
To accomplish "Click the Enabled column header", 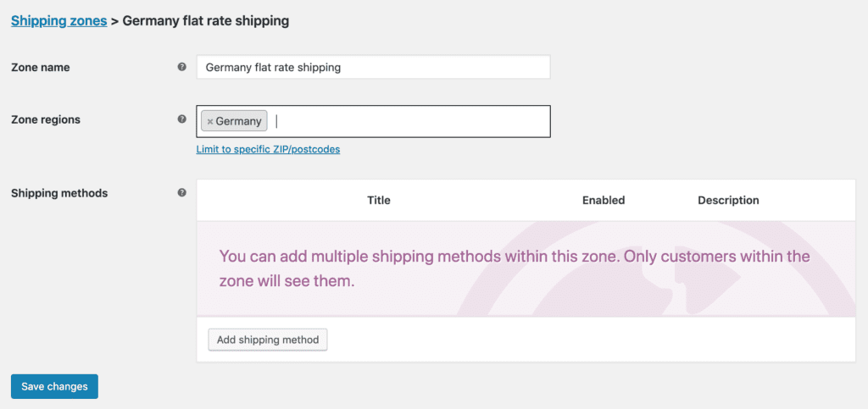I will coord(604,200).
